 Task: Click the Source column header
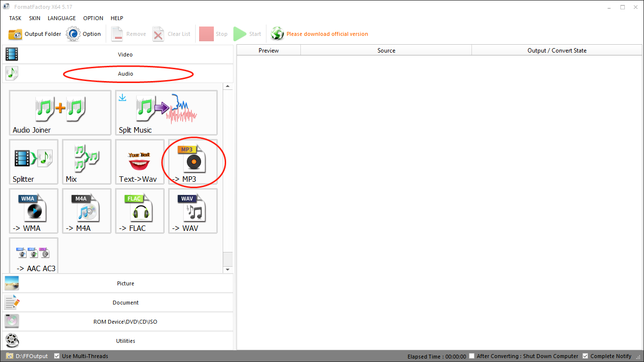(x=386, y=50)
